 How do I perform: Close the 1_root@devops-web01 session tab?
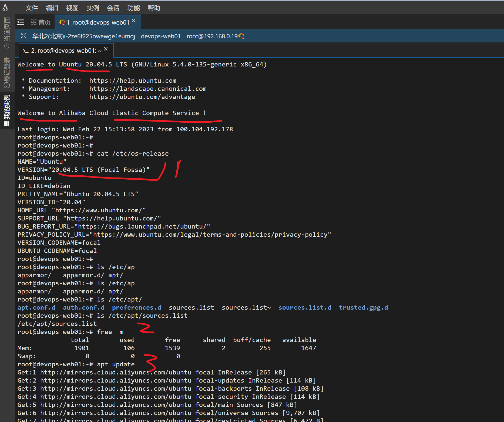point(134,21)
